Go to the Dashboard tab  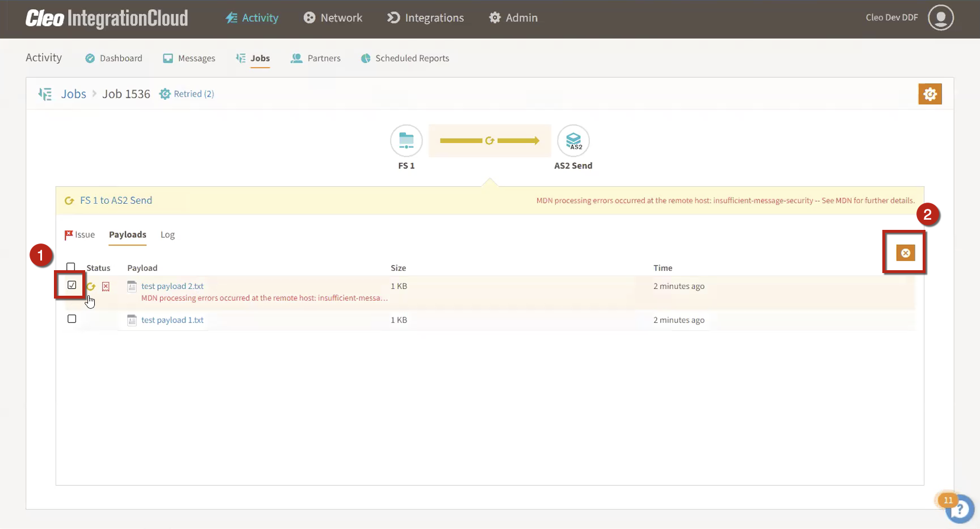pos(114,58)
